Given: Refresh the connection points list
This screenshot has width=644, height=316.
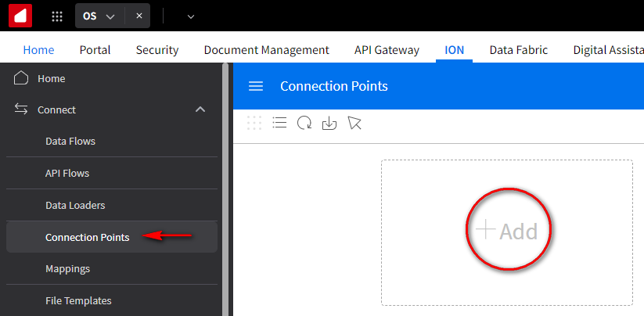Looking at the screenshot, I should click(x=304, y=123).
